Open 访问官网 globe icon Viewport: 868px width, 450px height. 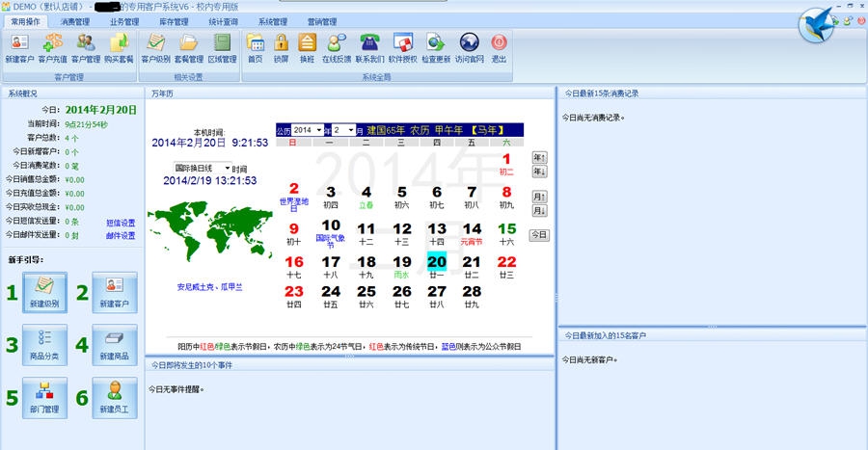pos(470,48)
